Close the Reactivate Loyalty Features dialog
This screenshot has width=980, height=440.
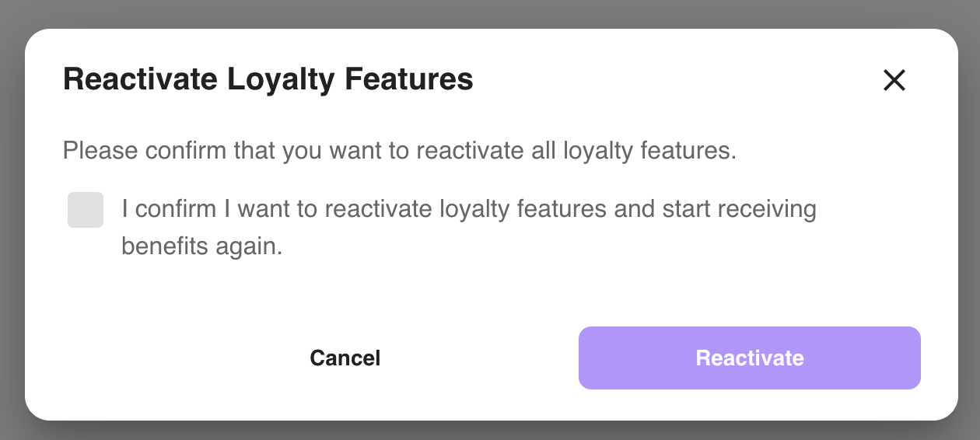pos(894,80)
